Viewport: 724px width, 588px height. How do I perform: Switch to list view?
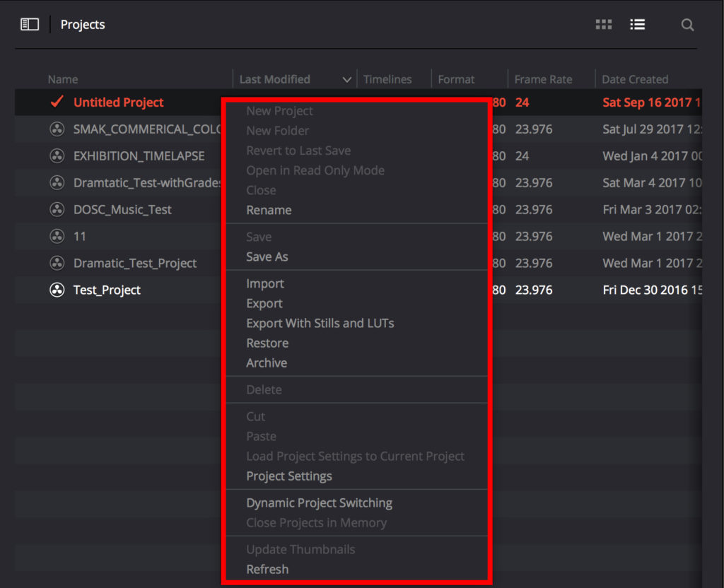point(638,24)
